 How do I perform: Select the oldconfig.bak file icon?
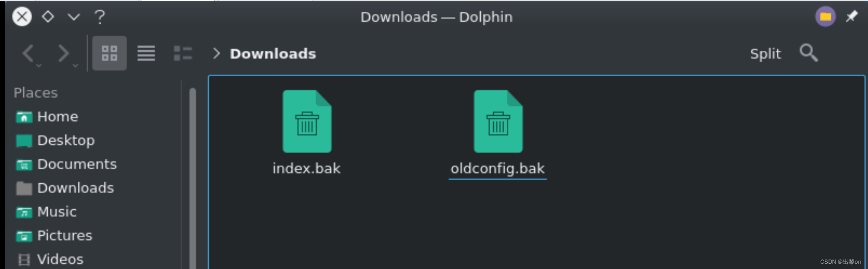498,121
